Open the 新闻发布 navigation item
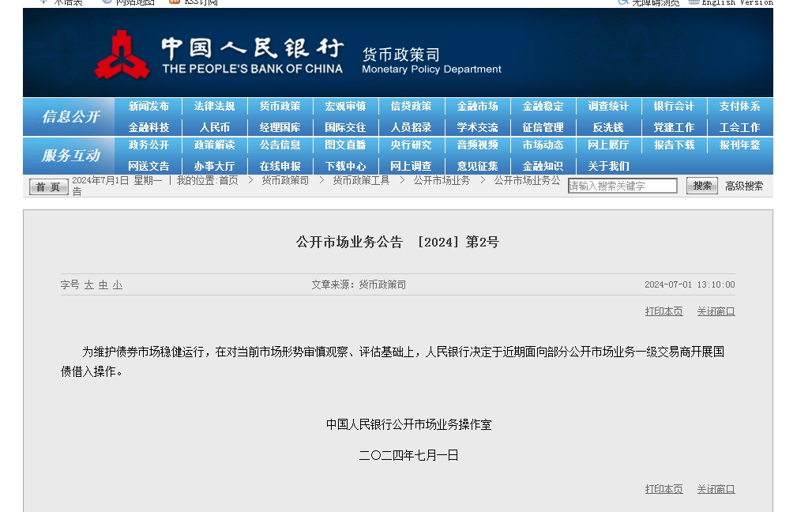 pyautogui.click(x=148, y=106)
